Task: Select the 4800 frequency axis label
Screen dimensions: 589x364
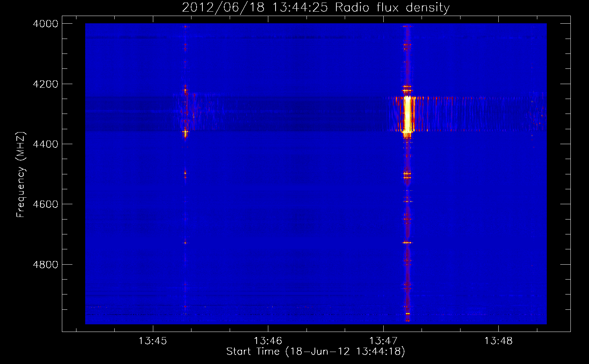Action: click(x=46, y=265)
